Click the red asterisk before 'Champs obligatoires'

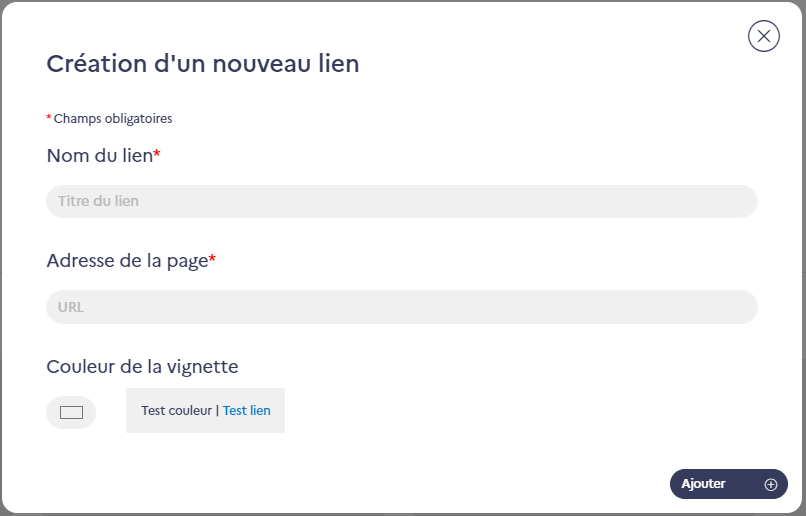[49, 118]
